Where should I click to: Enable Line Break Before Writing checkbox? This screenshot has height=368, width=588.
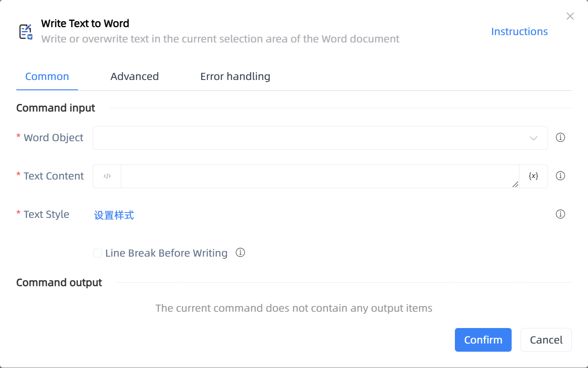[x=98, y=253]
